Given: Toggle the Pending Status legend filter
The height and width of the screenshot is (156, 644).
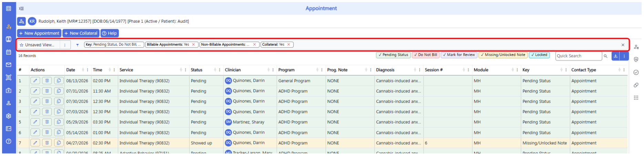Looking at the screenshot, I should 393,55.
